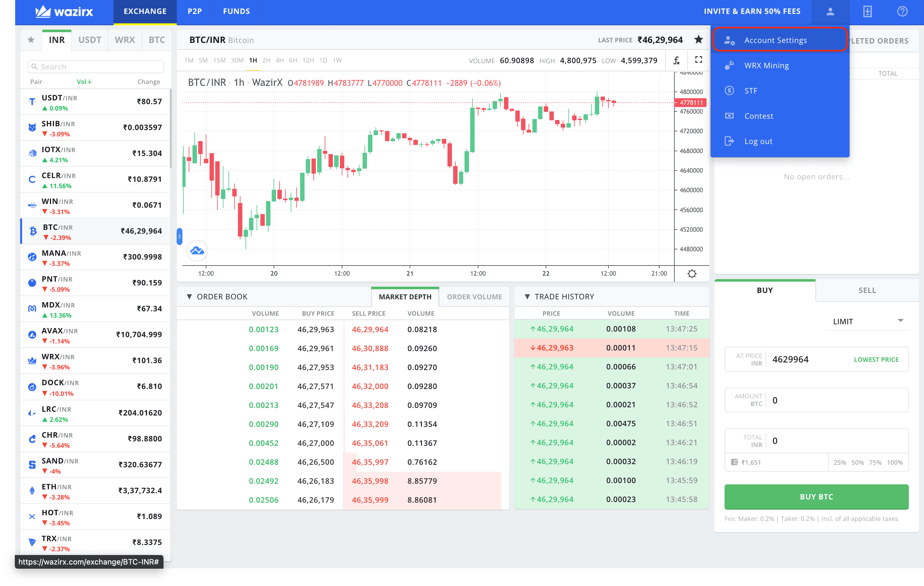
Task: Switch to the SELL tab
Action: pos(867,291)
